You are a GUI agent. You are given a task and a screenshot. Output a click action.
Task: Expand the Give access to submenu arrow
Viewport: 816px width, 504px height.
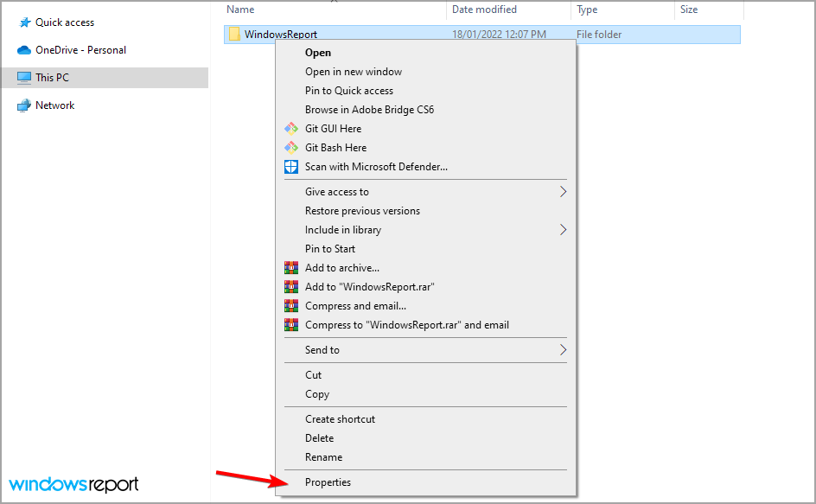(563, 192)
